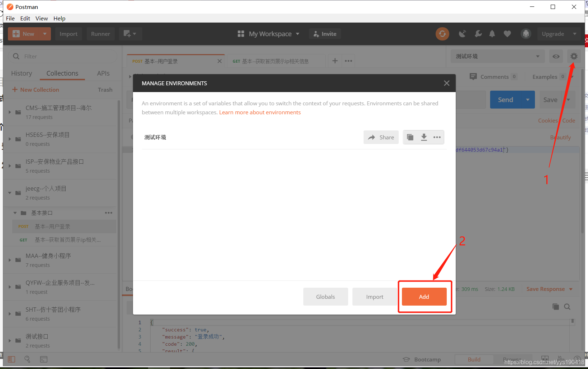
Task: Create a New Collection
Action: pos(35,90)
